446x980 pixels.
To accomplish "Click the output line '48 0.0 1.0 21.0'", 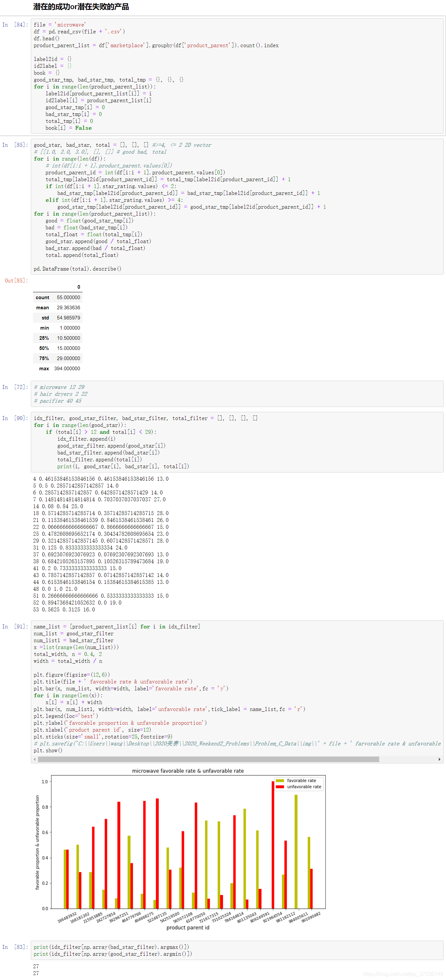I will 55,589.
